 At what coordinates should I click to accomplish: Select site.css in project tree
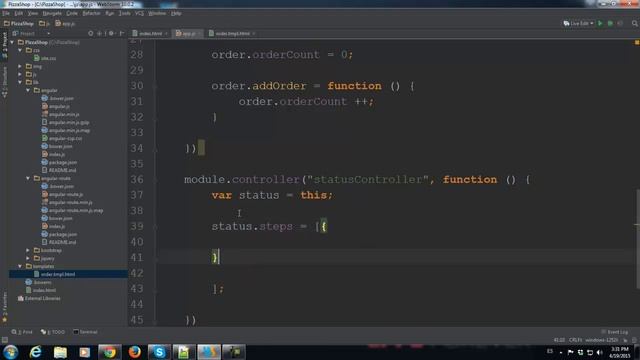click(45, 58)
